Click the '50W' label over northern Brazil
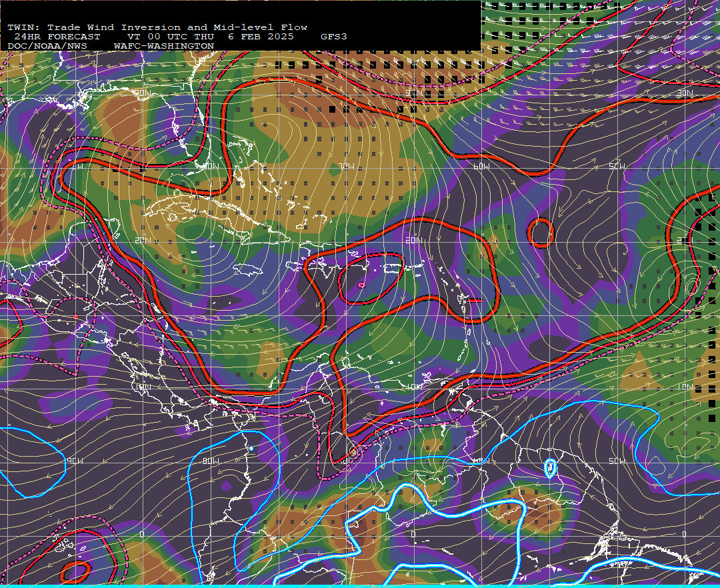Viewport: 720px width, 588px height. [617, 461]
